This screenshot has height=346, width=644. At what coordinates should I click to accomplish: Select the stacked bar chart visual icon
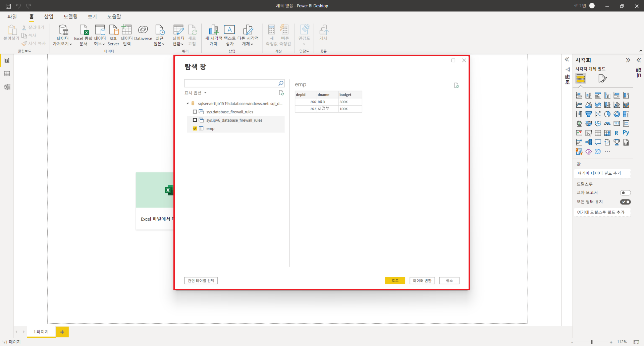coord(579,96)
